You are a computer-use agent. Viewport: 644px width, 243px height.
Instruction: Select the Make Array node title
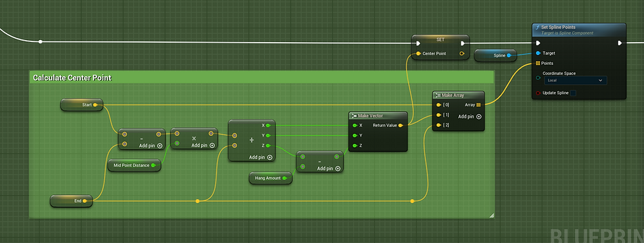pyautogui.click(x=453, y=95)
